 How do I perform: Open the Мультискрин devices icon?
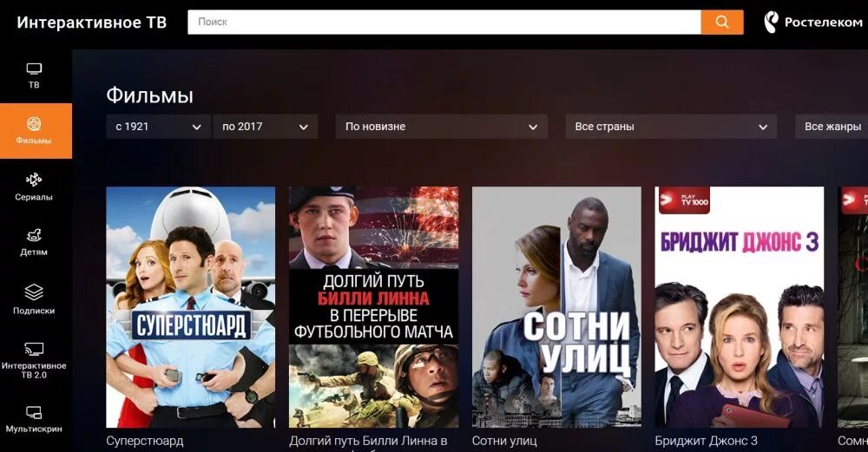[34, 412]
